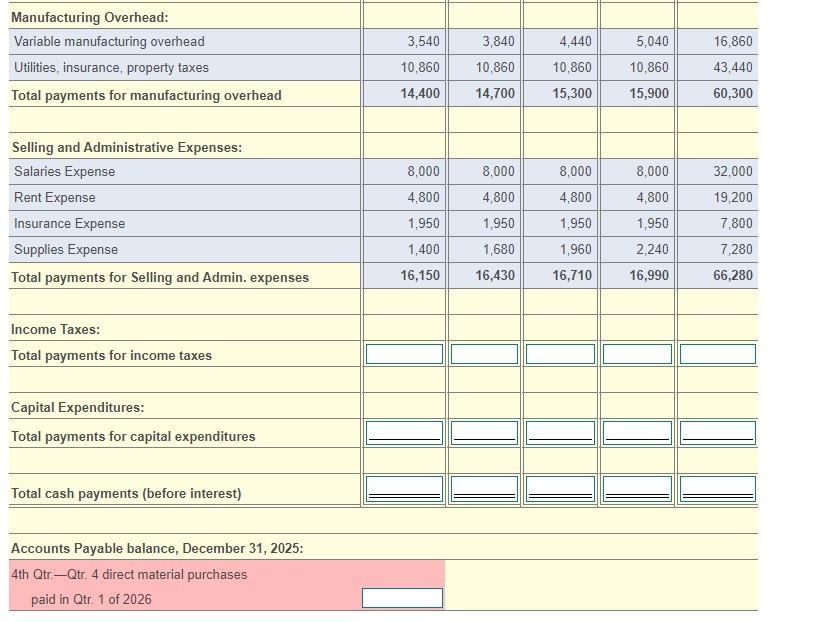Click selling and admin total 16,710
Image resolution: width=826 pixels, height=622 pixels.
coord(572,275)
